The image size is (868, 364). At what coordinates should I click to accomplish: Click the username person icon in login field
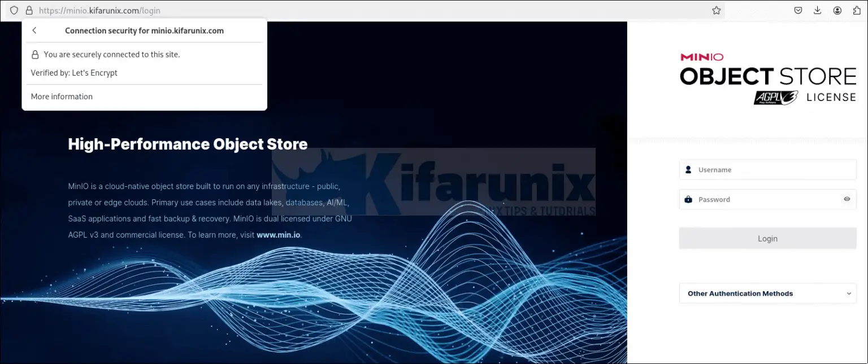click(688, 169)
